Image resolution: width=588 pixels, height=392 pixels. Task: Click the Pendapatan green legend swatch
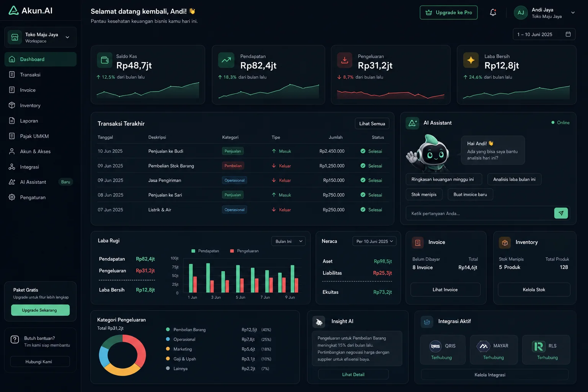pos(193,251)
